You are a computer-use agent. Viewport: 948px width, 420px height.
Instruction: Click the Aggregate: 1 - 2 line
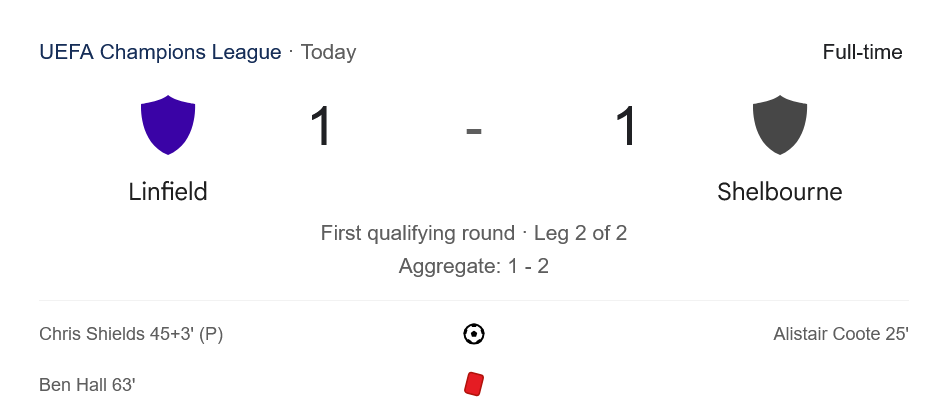(x=474, y=266)
